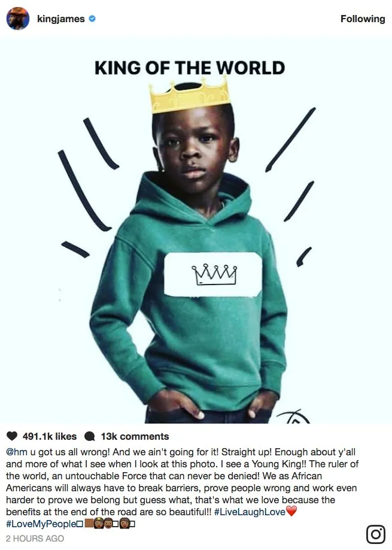Toggle the Following button
392x550 pixels.
coord(363,19)
